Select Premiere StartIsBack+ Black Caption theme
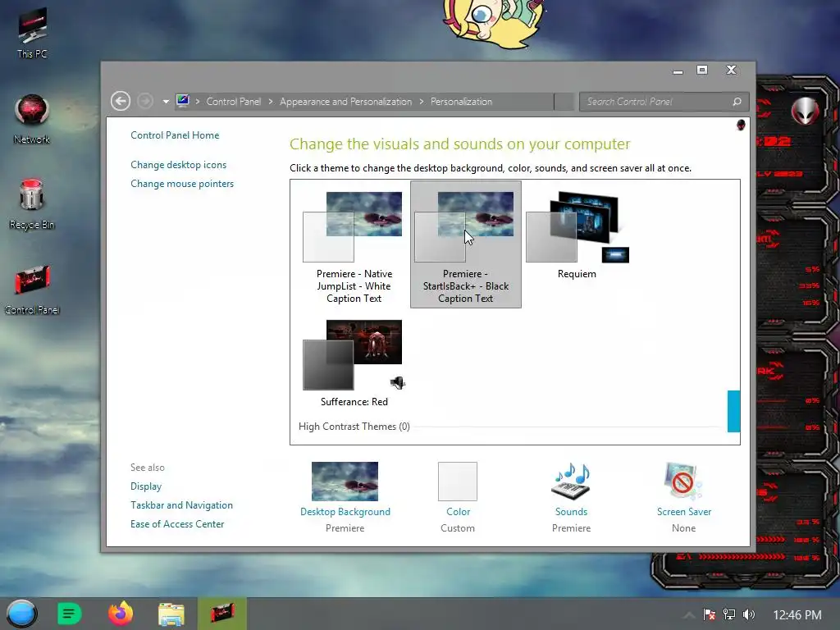Screen dimensions: 840x630 pos(466,244)
